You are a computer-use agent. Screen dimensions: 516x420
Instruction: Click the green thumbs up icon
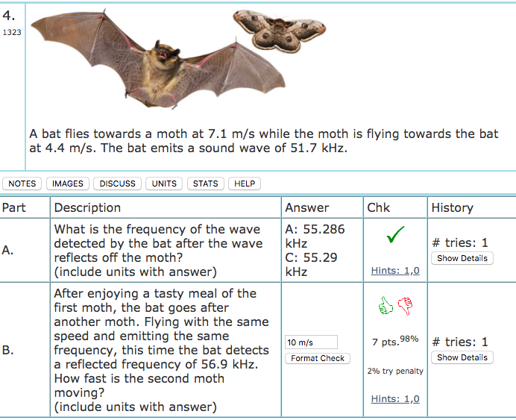(x=386, y=305)
